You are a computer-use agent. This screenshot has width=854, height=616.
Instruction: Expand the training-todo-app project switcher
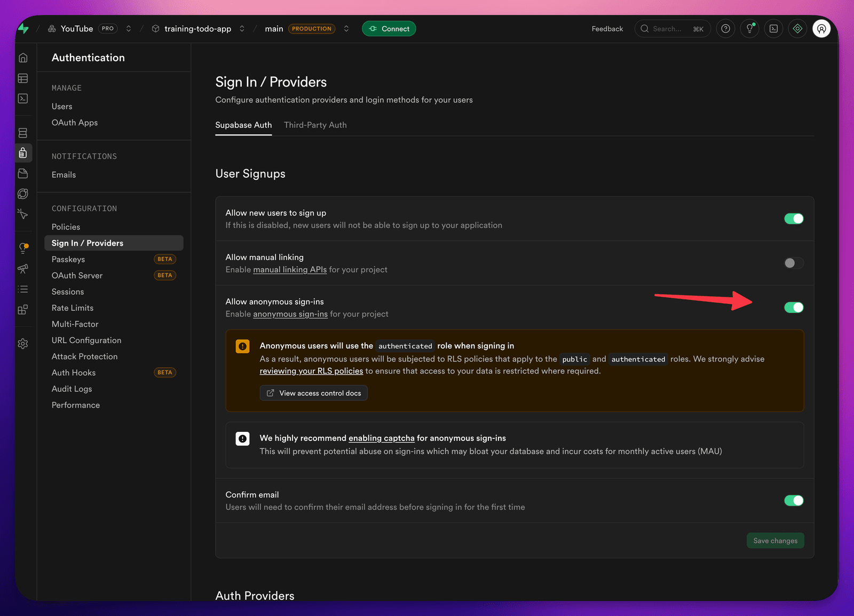pyautogui.click(x=242, y=29)
